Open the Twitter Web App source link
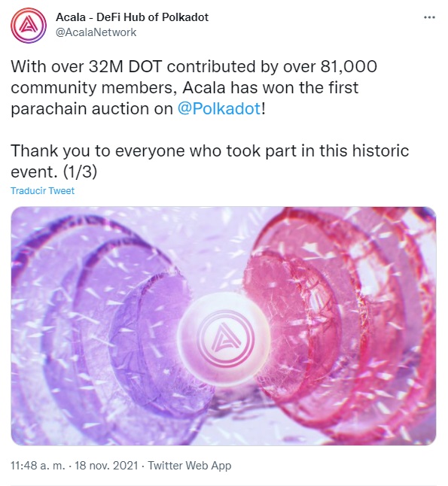This screenshot has height=486, width=448. [190, 466]
